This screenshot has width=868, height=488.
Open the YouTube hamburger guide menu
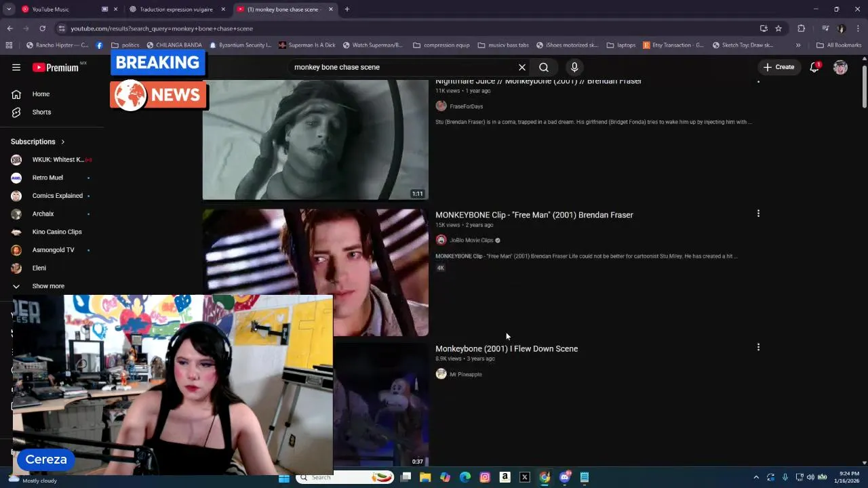16,67
